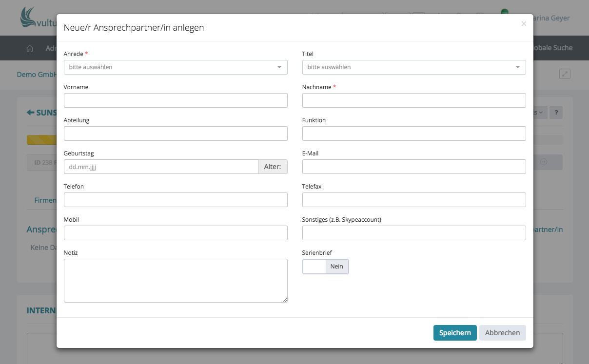Click the home icon in navigation bar
The width and height of the screenshot is (589, 364).
30,48
